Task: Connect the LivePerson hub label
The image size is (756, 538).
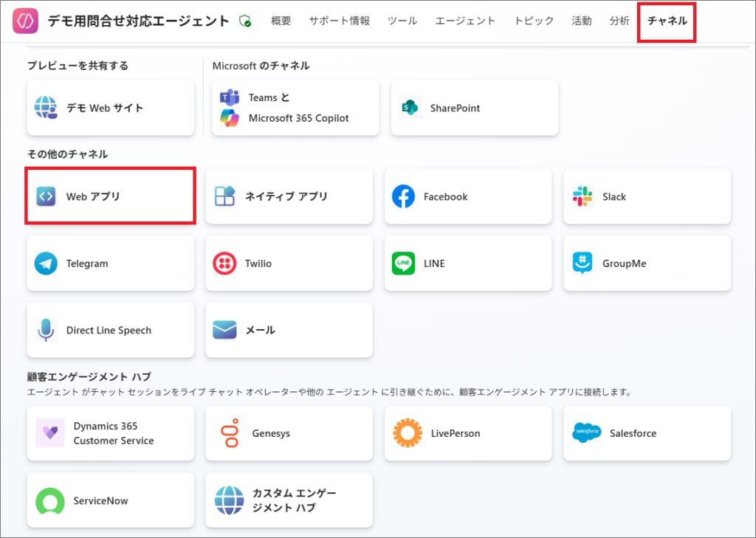Action: coord(456,433)
